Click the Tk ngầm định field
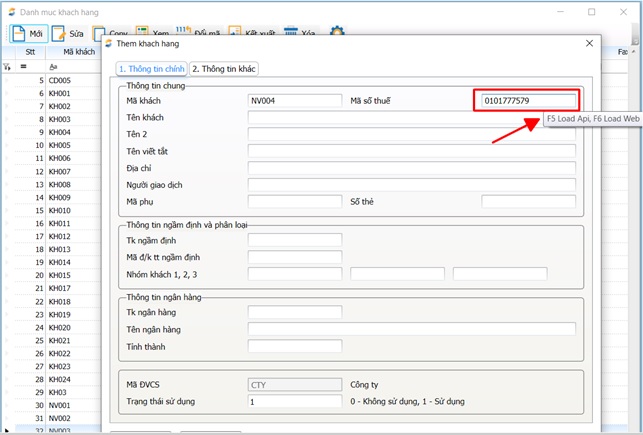The width and height of the screenshot is (643, 435). (294, 239)
